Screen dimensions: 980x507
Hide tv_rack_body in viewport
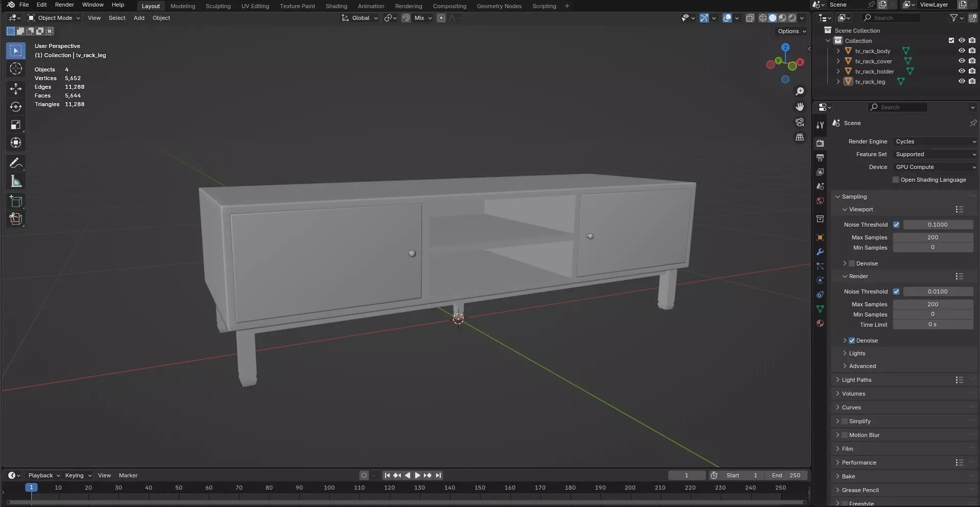[x=962, y=51]
